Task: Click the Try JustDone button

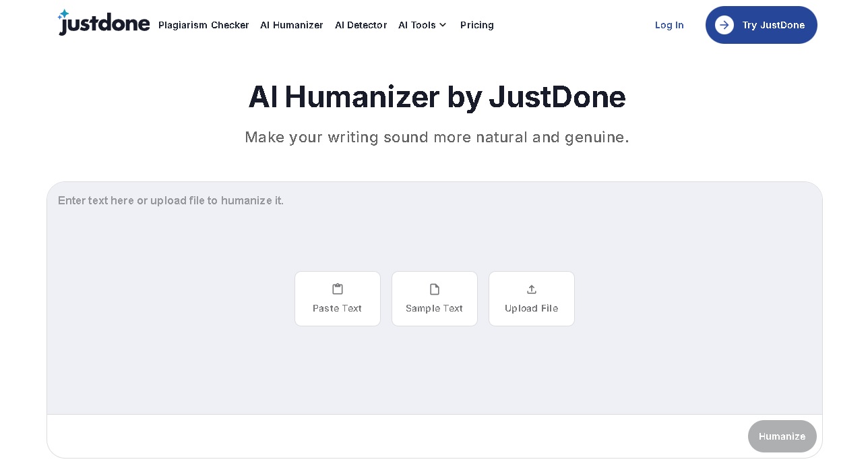Action: 762,25
